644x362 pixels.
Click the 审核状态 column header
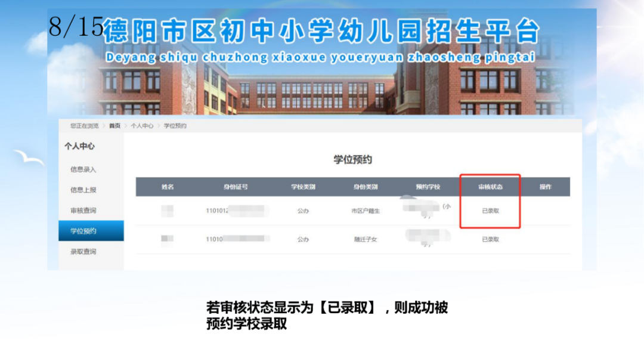point(490,187)
